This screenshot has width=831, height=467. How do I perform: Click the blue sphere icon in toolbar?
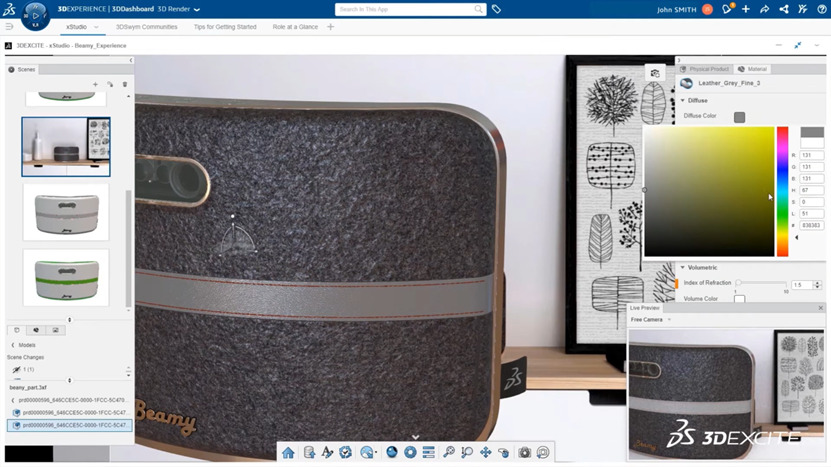pyautogui.click(x=392, y=452)
